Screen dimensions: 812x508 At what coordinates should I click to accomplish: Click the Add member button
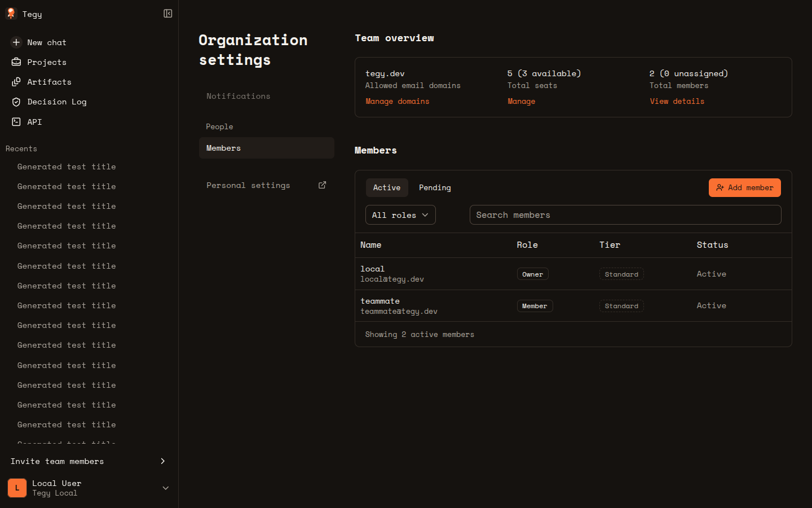744,188
